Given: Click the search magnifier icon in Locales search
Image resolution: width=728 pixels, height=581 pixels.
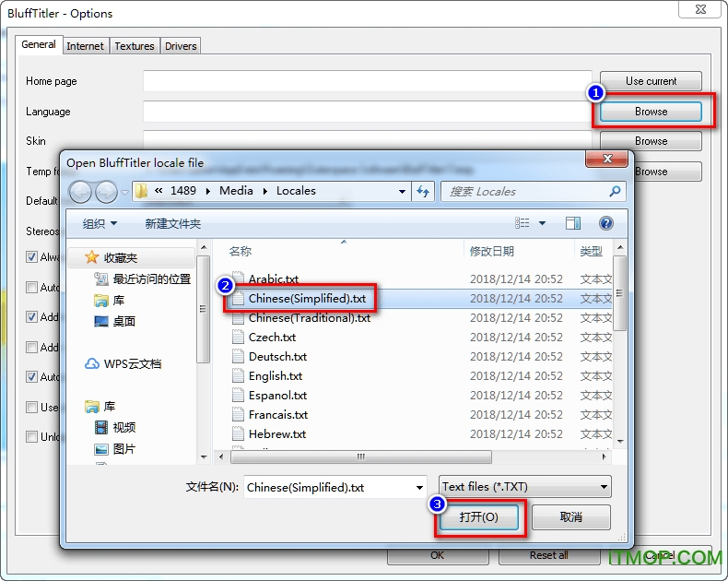Looking at the screenshot, I should pos(615,191).
